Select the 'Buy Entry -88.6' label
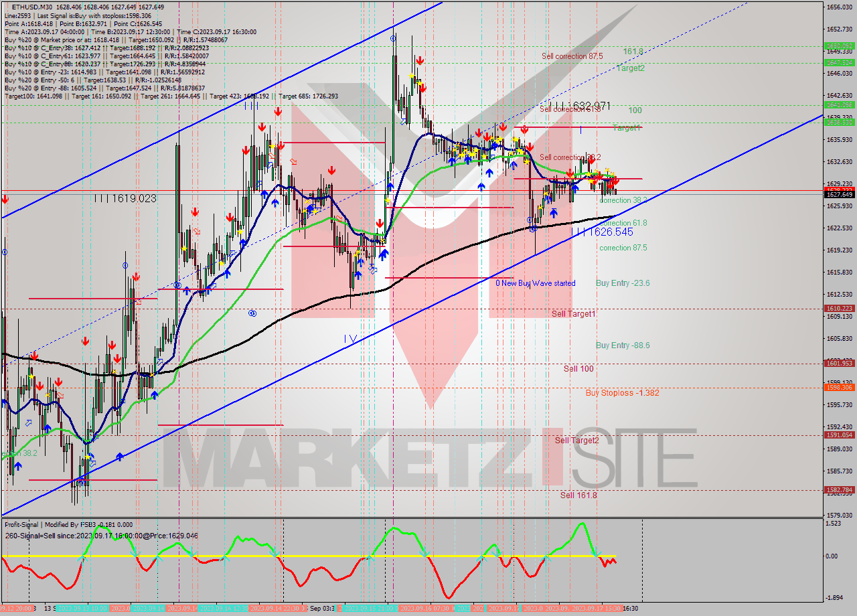This screenshot has width=857, height=616. [623, 345]
